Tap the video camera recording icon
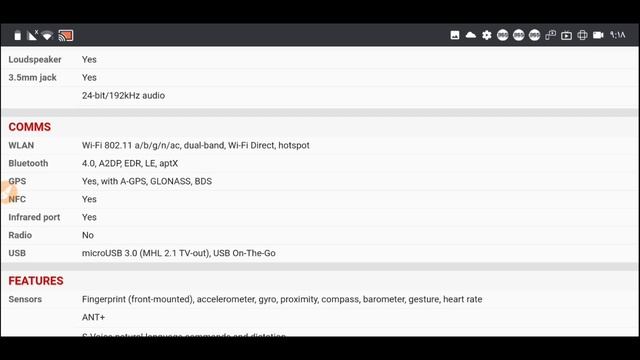This screenshot has width=640, height=360. point(598,35)
